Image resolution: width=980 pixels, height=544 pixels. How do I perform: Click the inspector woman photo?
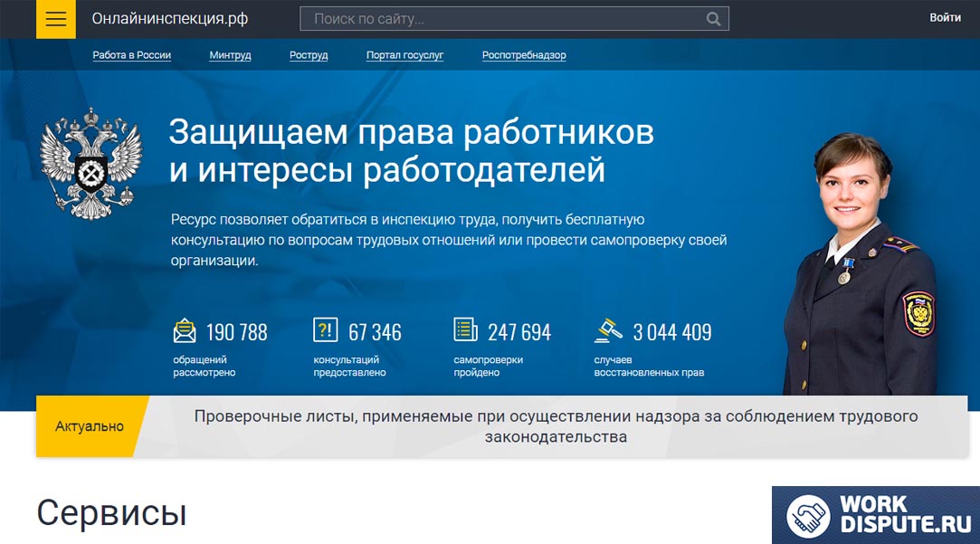pyautogui.click(x=861, y=264)
